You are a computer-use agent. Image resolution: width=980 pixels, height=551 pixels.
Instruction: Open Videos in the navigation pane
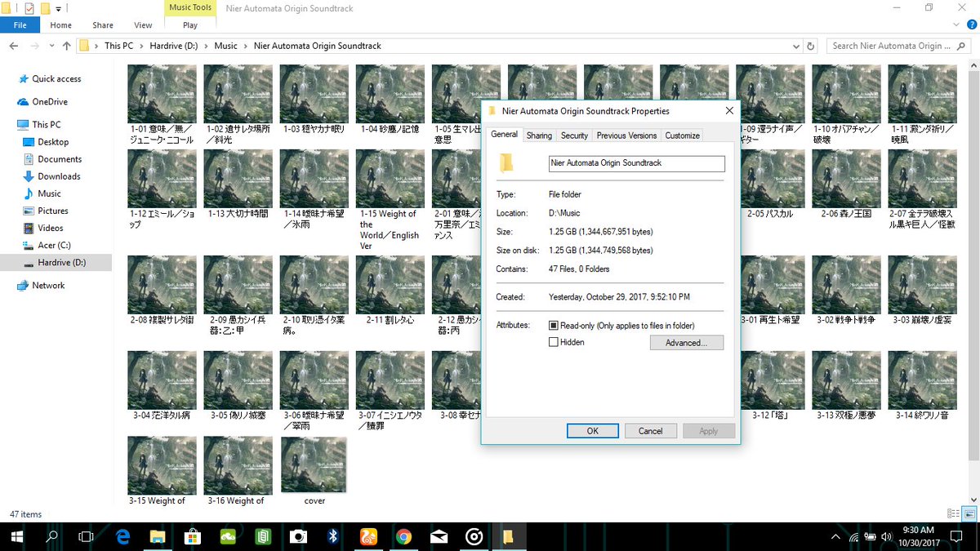[x=50, y=228]
